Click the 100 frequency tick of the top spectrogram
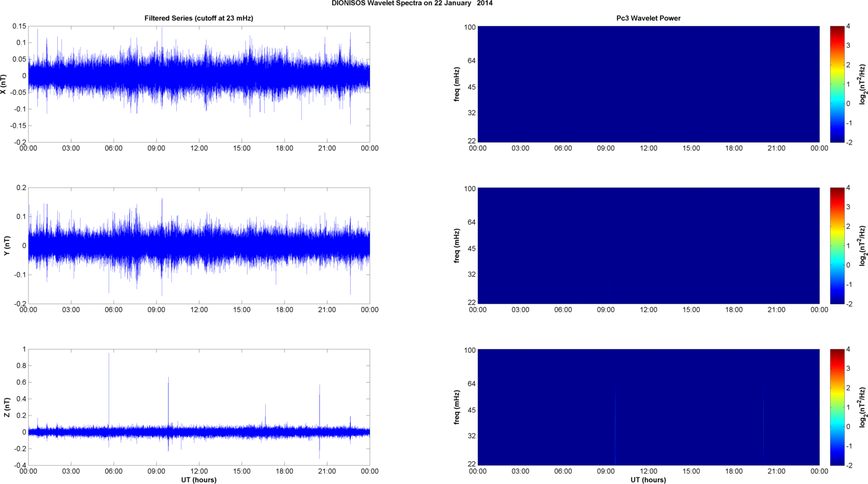 [x=470, y=27]
